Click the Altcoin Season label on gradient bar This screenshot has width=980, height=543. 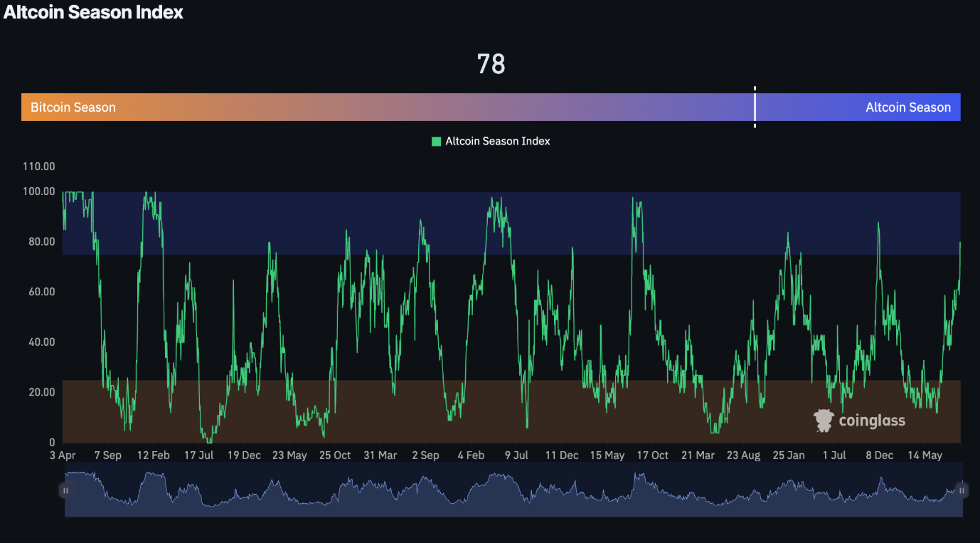click(x=907, y=107)
